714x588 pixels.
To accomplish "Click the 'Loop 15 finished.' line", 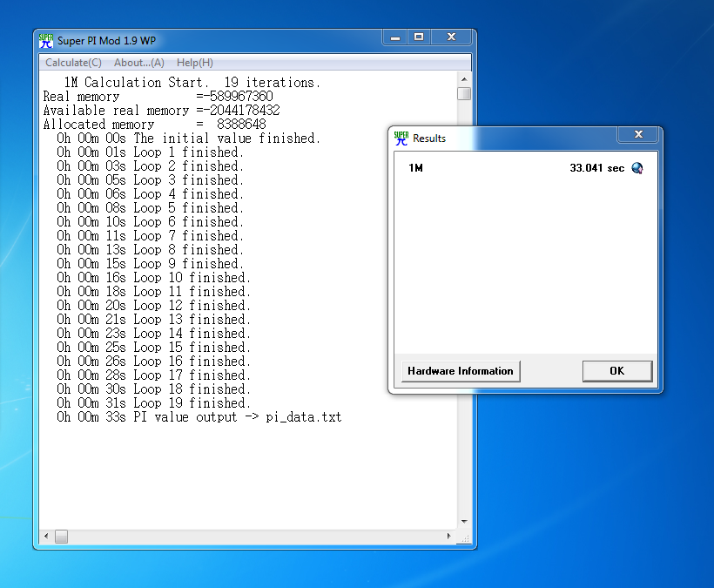I will point(153,347).
